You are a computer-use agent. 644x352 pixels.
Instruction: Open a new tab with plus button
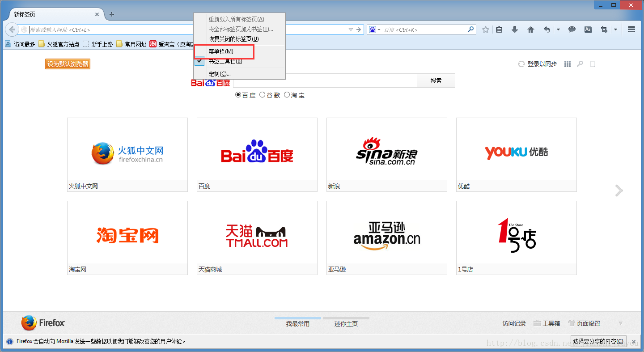[x=112, y=14]
